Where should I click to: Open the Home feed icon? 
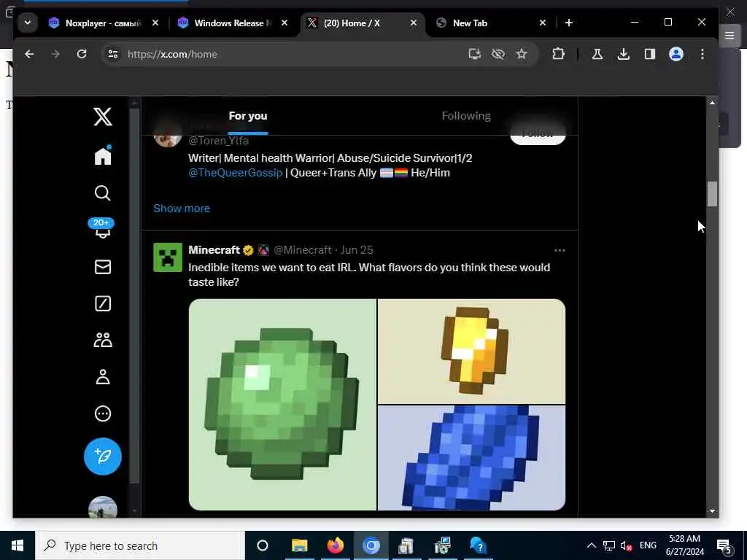[x=102, y=156]
